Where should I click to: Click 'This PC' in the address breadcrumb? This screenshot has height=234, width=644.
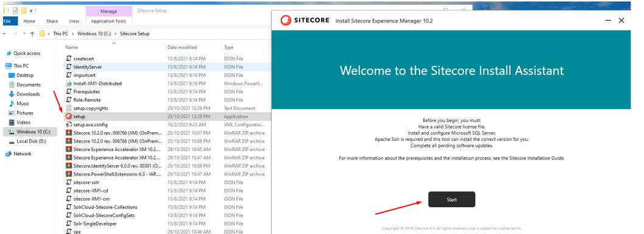pyautogui.click(x=61, y=34)
